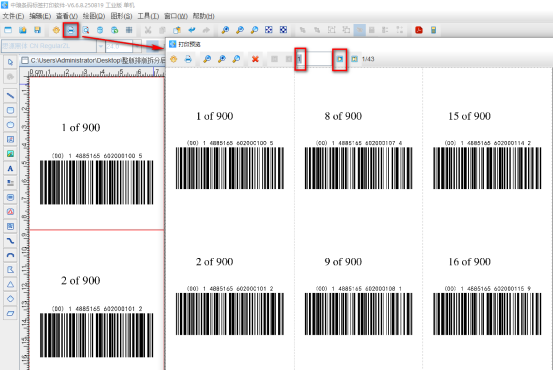553x371 pixels.
Task: Click the third zoom magnifier in main toolbar
Action: click(x=254, y=30)
